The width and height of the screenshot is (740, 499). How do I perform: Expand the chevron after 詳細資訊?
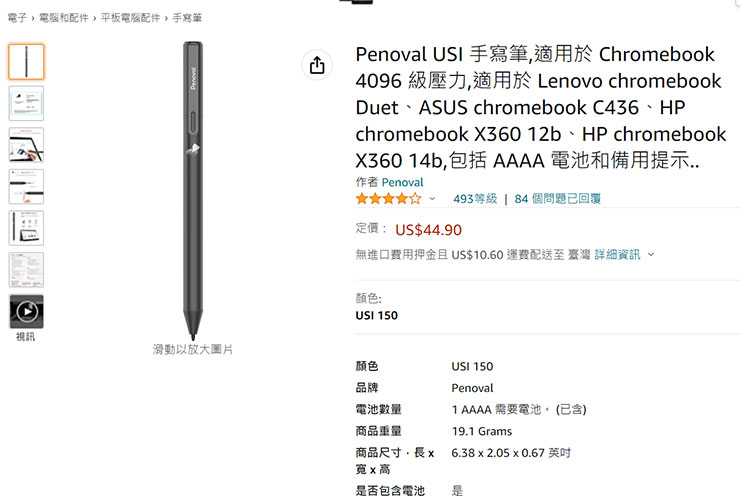coord(651,254)
